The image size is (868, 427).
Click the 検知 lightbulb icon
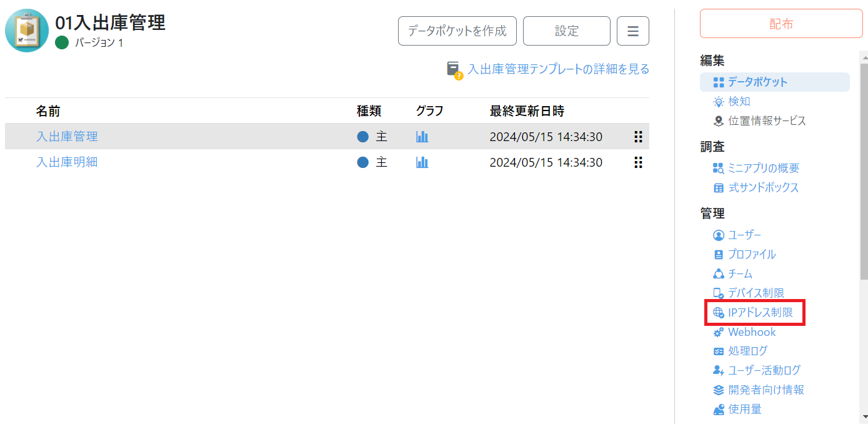719,102
